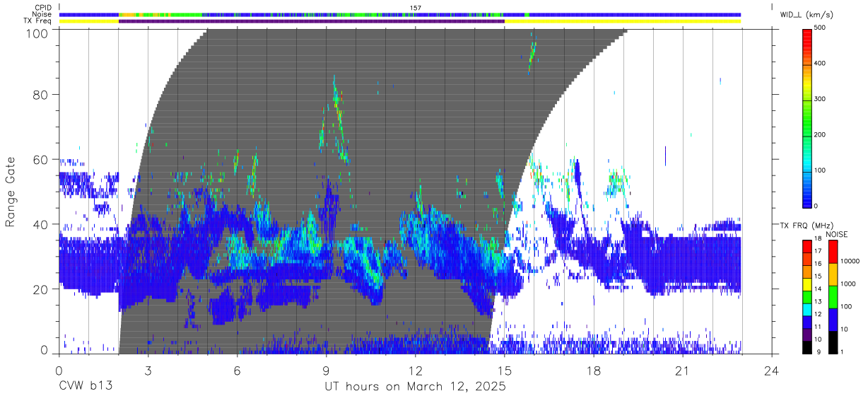
Task: Click the Noise row label
Action: click(42, 14)
